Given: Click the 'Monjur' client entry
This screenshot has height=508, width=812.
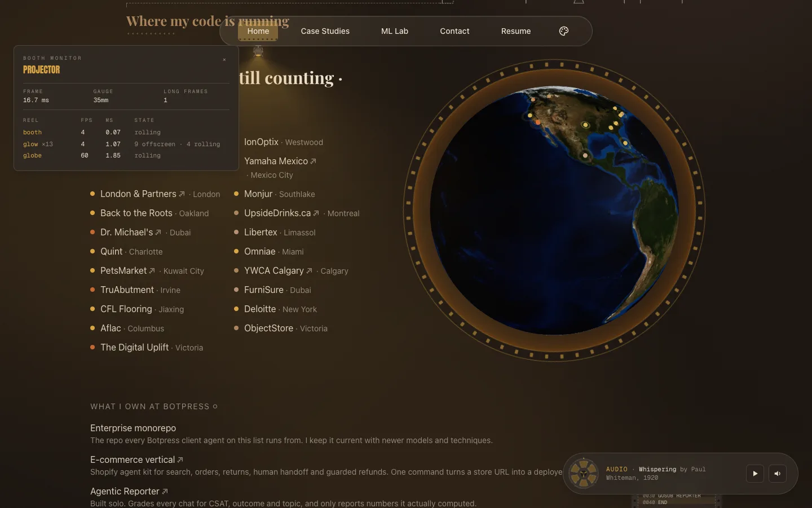Looking at the screenshot, I should [x=275, y=194].
